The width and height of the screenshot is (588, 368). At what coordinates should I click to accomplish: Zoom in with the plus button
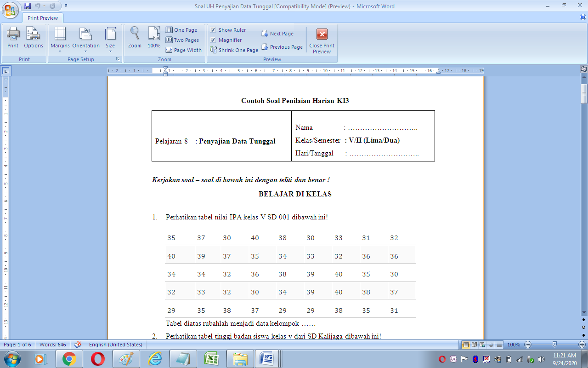(x=582, y=345)
